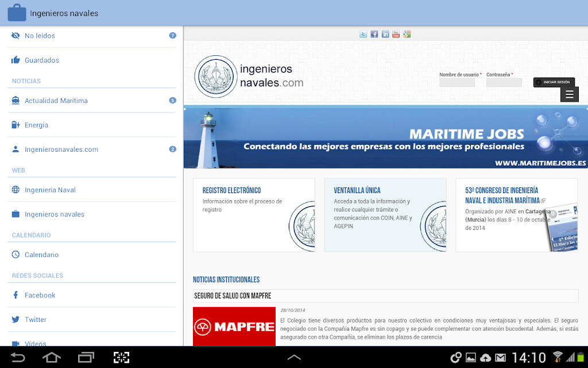The height and width of the screenshot is (368, 588).
Task: Tap the screenshot capture button
Action: click(121, 357)
